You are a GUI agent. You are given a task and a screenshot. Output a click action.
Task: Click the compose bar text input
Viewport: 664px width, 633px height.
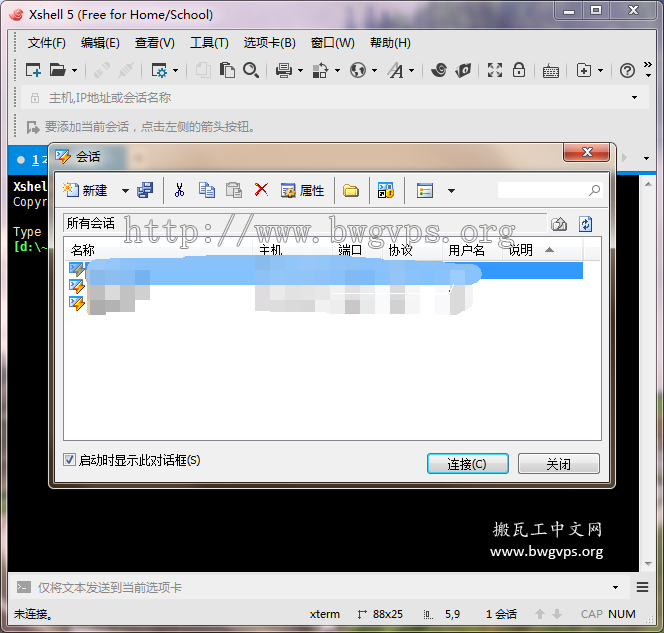[322, 587]
